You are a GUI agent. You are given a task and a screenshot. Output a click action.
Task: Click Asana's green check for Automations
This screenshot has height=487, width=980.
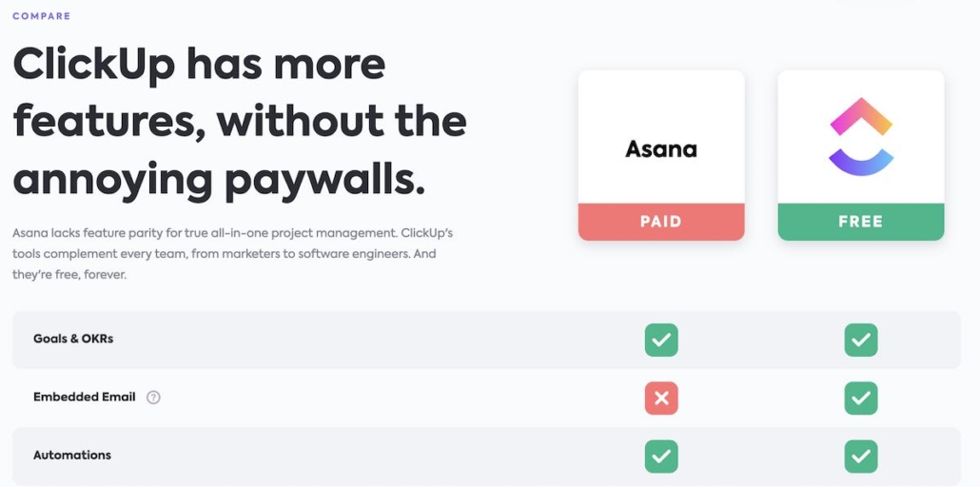pos(661,457)
